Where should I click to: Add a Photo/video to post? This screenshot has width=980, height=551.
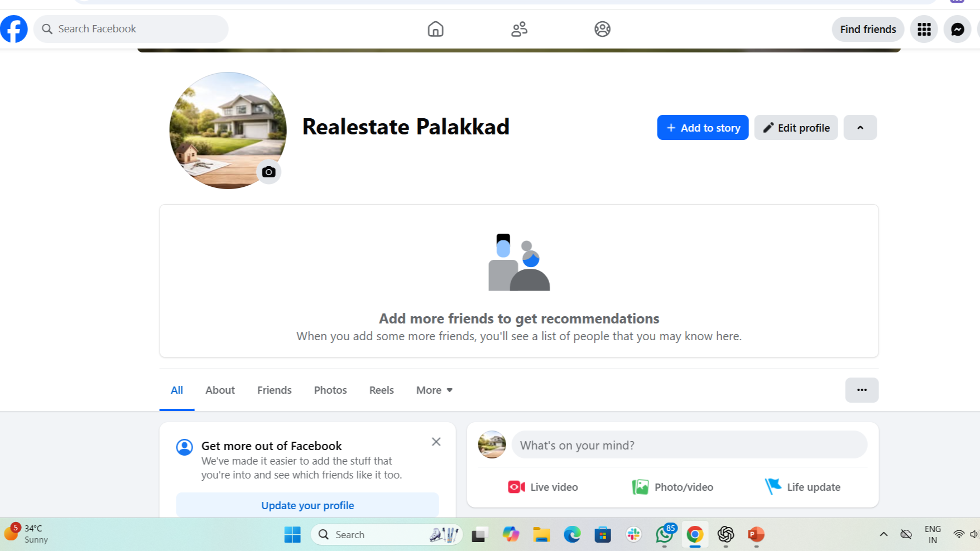point(672,487)
